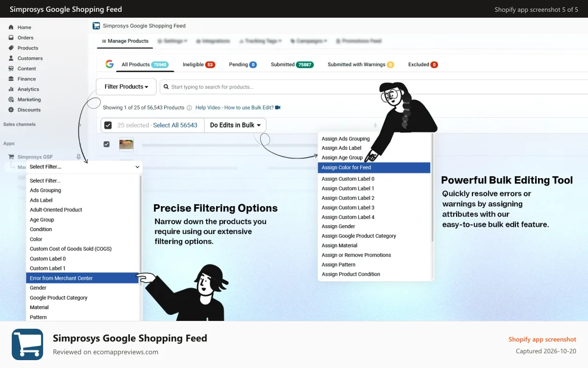588x368 pixels.
Task: Click the Google logo icon
Action: [109, 64]
